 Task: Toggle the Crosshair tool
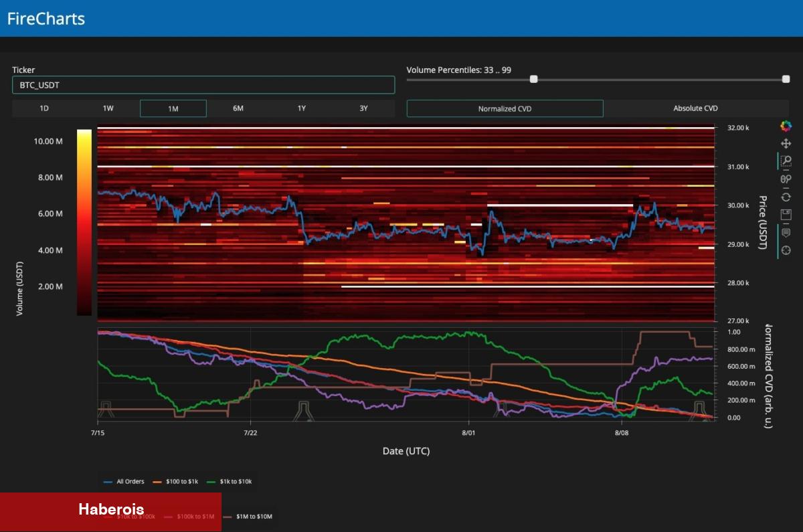(786, 250)
